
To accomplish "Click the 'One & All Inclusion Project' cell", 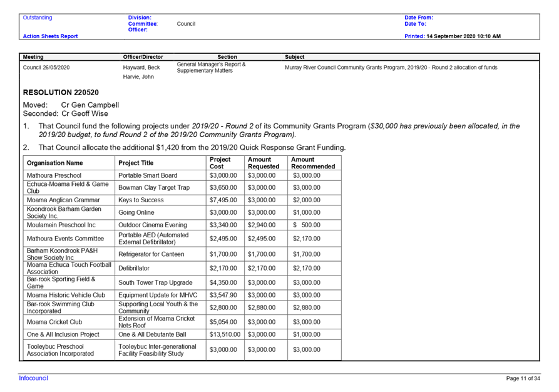I will [x=69, y=334].
